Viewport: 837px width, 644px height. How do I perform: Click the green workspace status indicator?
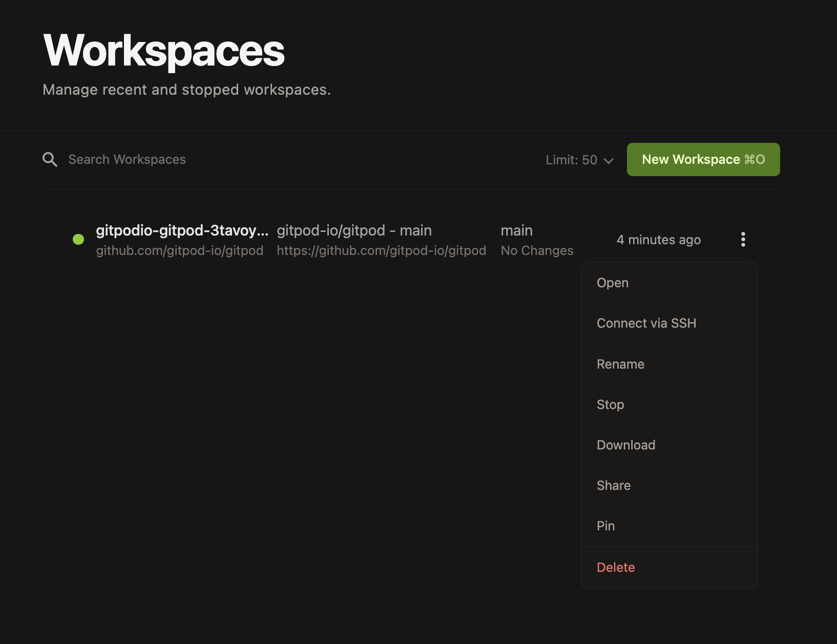(78, 239)
